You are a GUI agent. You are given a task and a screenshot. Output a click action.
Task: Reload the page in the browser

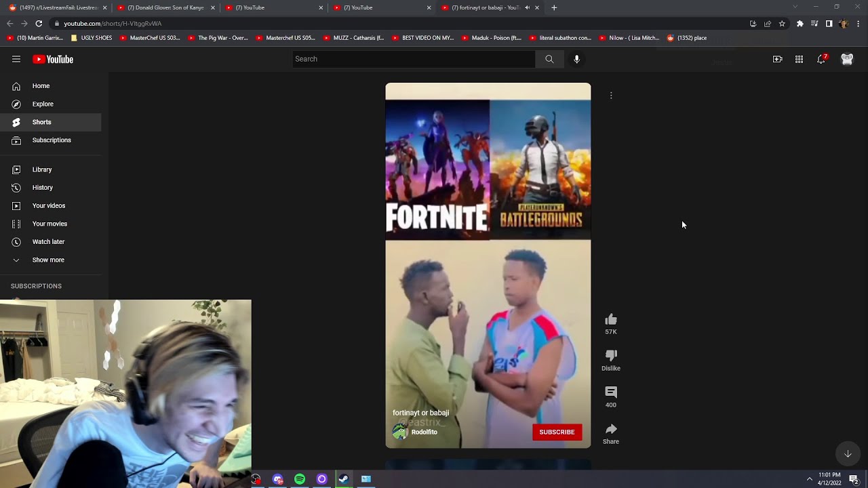pos(39,23)
